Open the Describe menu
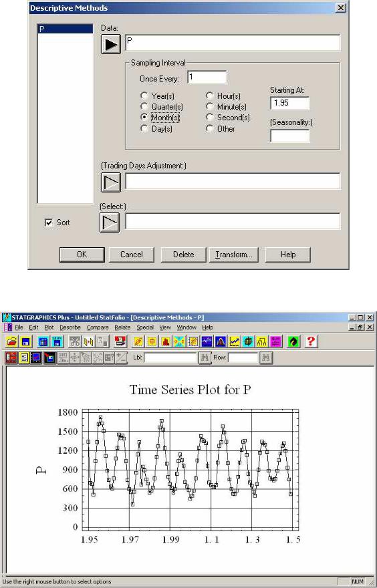 pos(70,327)
